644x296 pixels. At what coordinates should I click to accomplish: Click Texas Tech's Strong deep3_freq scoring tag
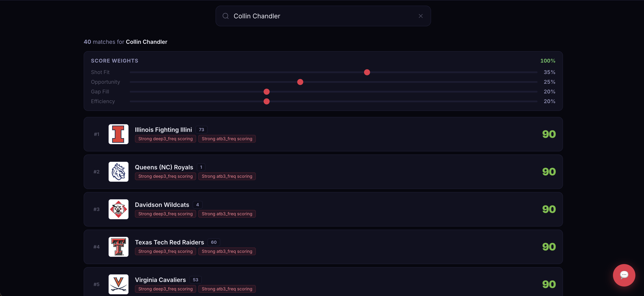[x=165, y=251]
